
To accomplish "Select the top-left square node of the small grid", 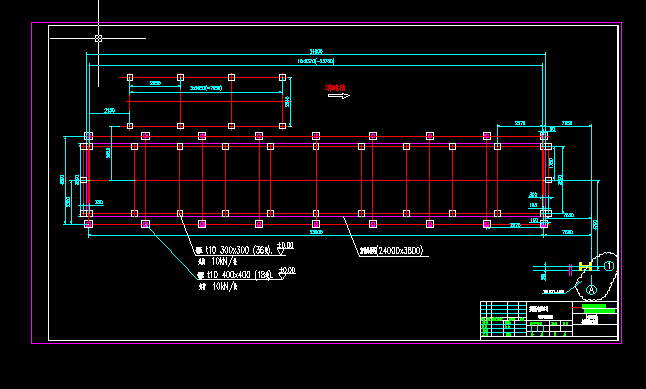I will point(130,77).
